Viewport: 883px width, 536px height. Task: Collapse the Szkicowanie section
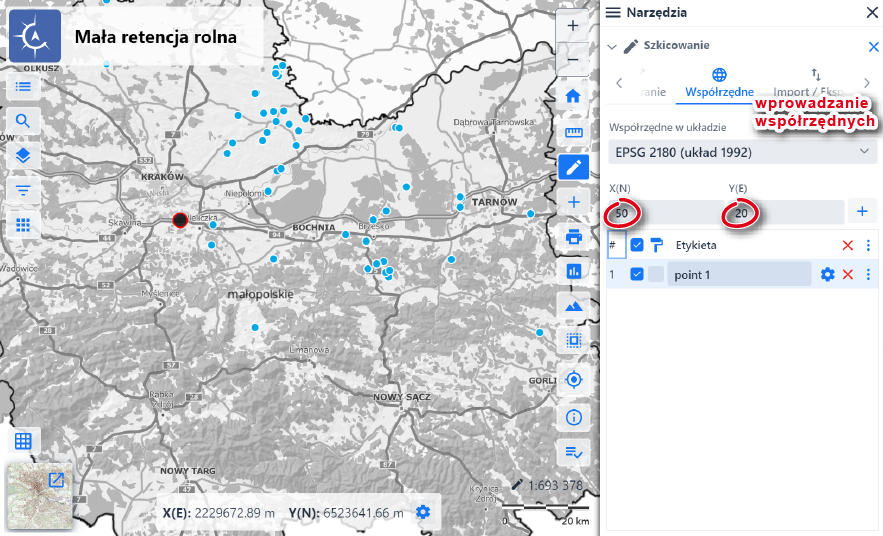click(613, 46)
